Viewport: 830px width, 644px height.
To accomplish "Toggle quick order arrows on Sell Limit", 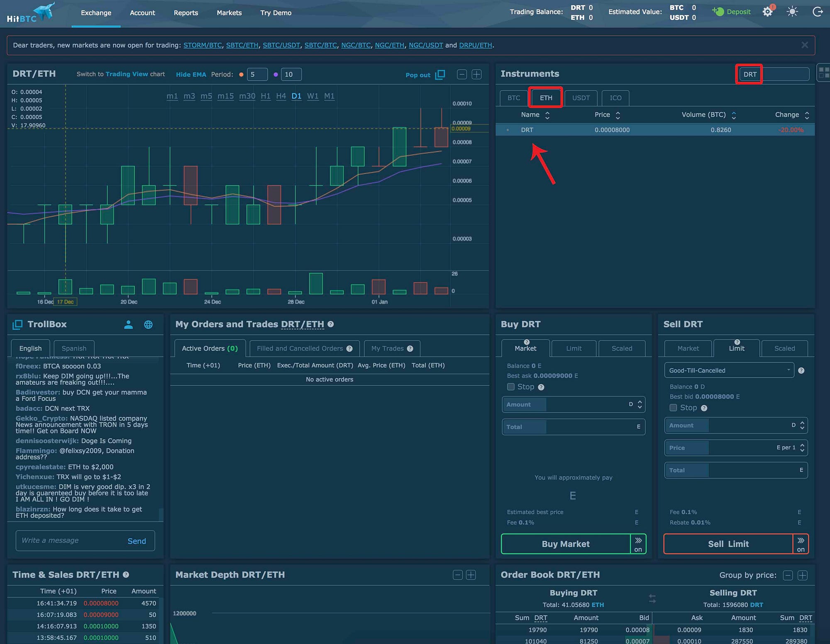I will click(801, 544).
